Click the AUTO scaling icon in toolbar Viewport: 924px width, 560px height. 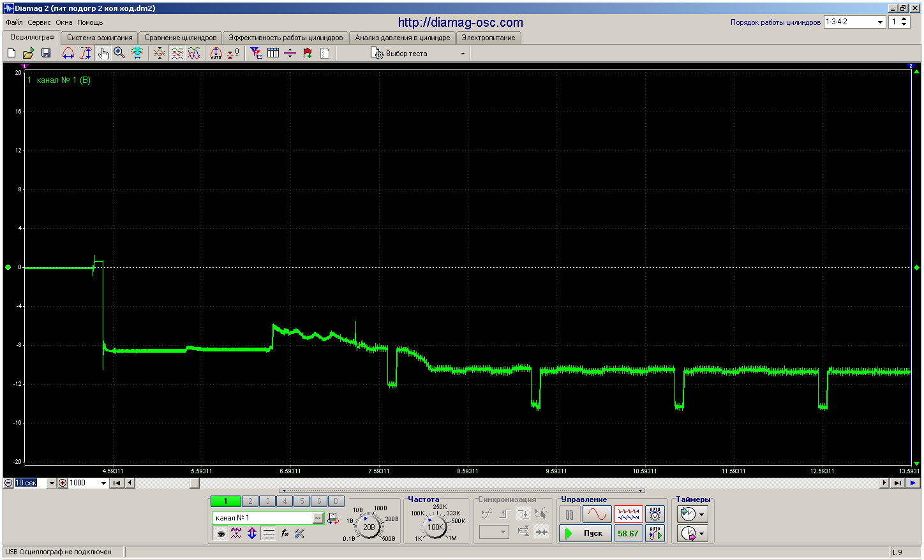(216, 54)
